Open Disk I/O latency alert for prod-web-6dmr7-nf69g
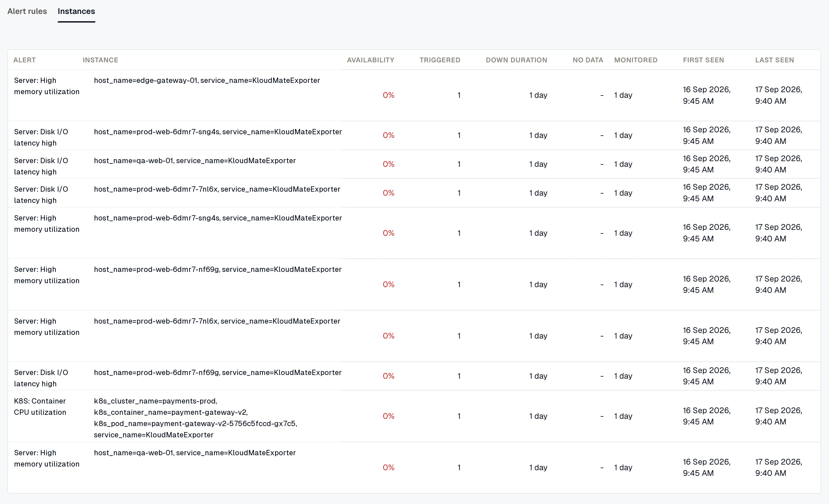Viewport: 829px width, 504px height. (41, 378)
